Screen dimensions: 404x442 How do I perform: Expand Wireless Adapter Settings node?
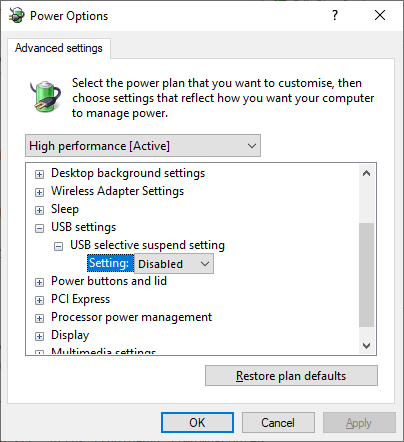point(39,192)
